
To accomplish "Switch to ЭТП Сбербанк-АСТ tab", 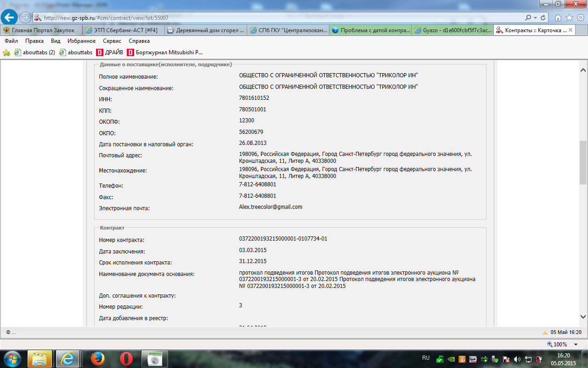I will (123, 30).
